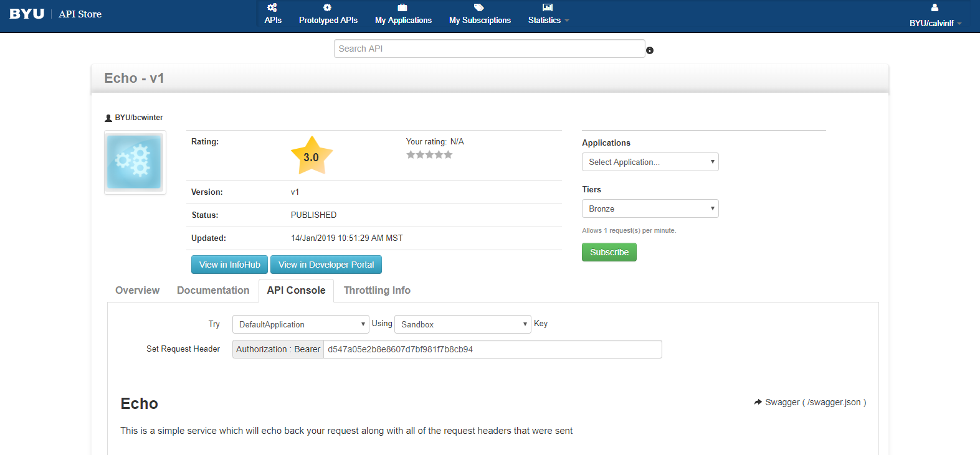Open the Swagger /swagger.json link

[x=816, y=402]
